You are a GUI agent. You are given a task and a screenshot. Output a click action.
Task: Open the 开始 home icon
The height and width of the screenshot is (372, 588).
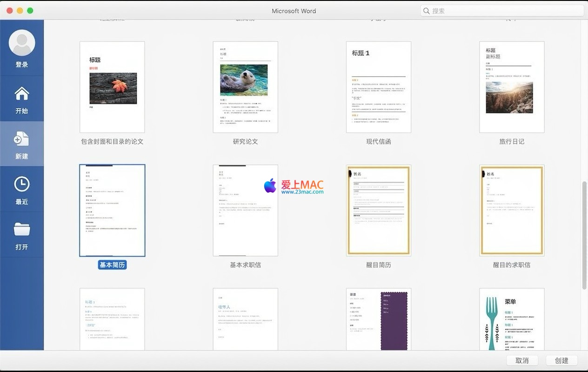point(22,94)
